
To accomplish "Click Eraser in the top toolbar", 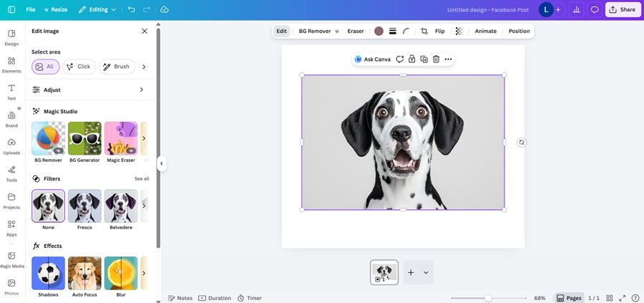I will coord(355,32).
